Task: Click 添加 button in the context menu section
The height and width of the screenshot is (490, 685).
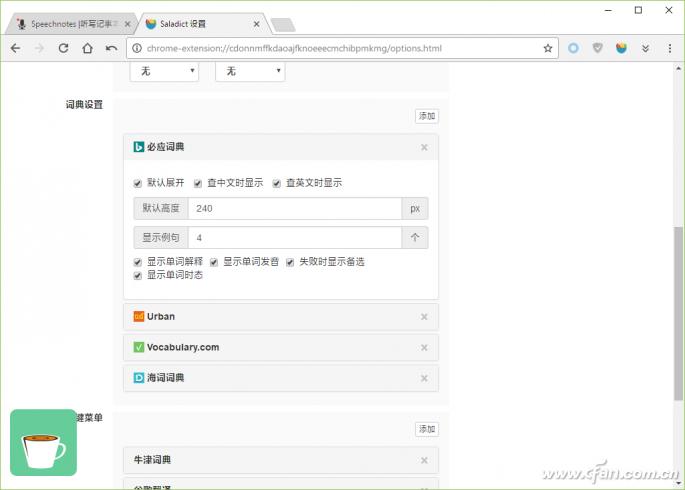Action: [427, 429]
